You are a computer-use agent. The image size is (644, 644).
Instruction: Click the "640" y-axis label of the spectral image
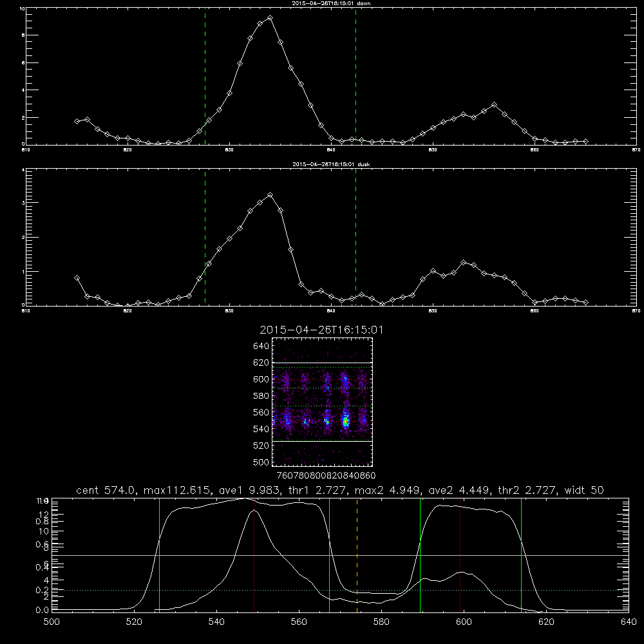point(261,346)
